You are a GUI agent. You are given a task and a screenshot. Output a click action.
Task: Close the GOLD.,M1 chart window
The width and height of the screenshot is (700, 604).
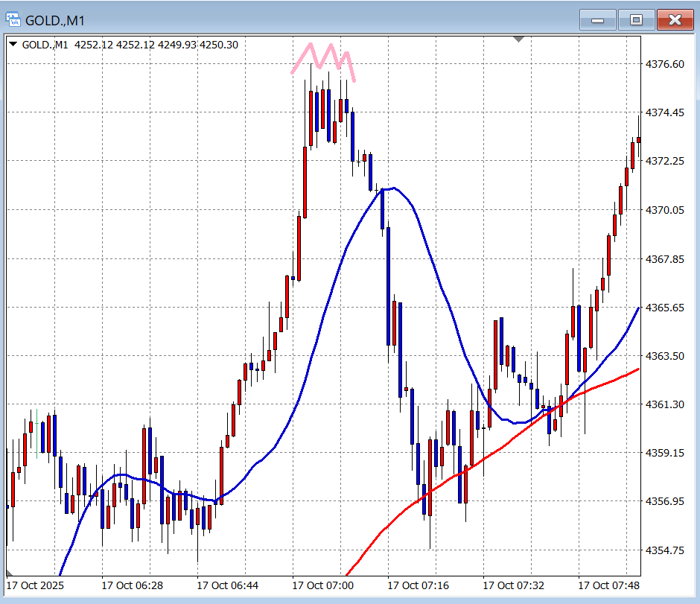[675, 19]
